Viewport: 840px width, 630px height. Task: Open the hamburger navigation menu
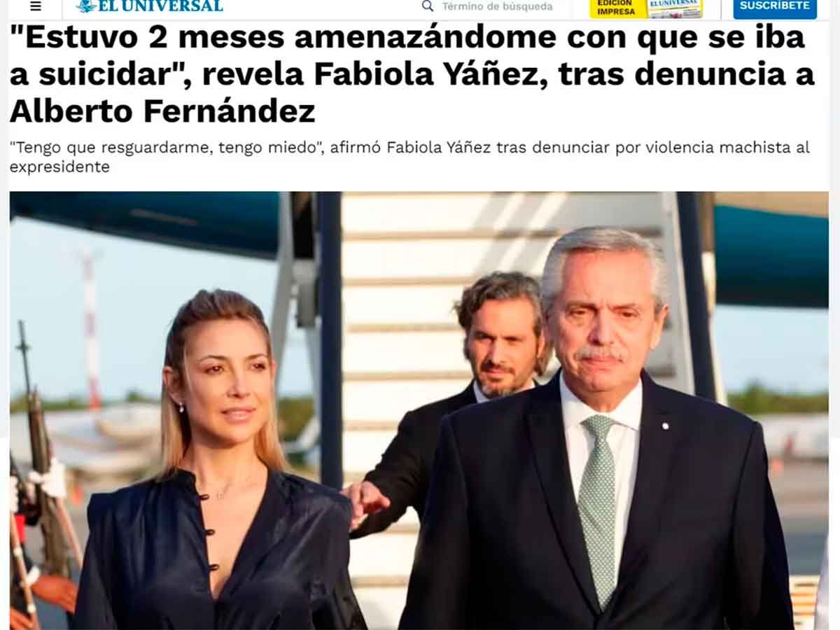pyautogui.click(x=36, y=6)
